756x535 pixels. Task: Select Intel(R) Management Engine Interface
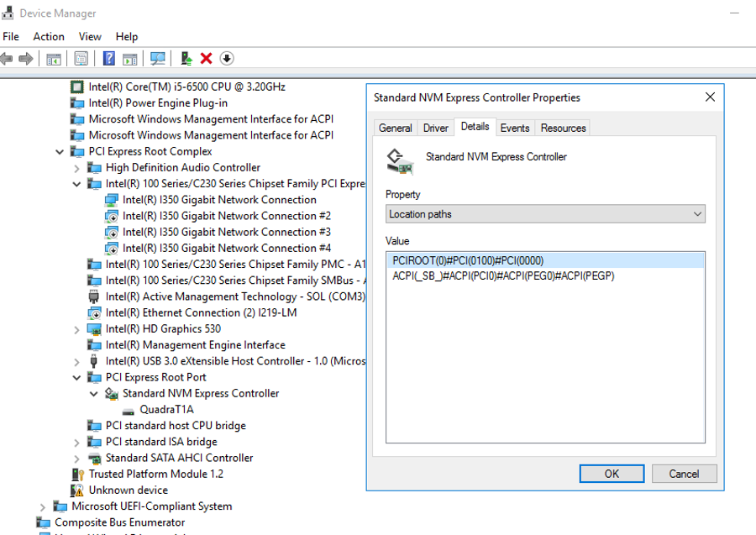pos(195,345)
